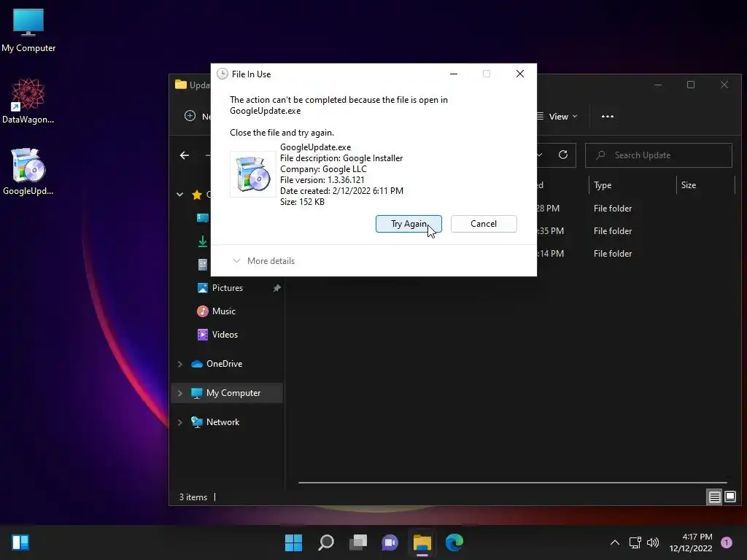Open Documents icon in Quick access
Screen dimensions: 747x560
(203, 265)
